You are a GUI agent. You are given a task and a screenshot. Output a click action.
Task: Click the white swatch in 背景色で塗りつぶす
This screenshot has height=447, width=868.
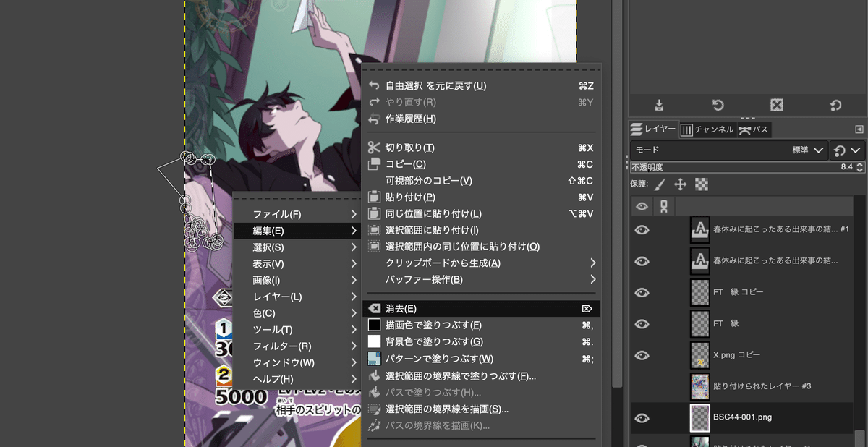pos(374,341)
